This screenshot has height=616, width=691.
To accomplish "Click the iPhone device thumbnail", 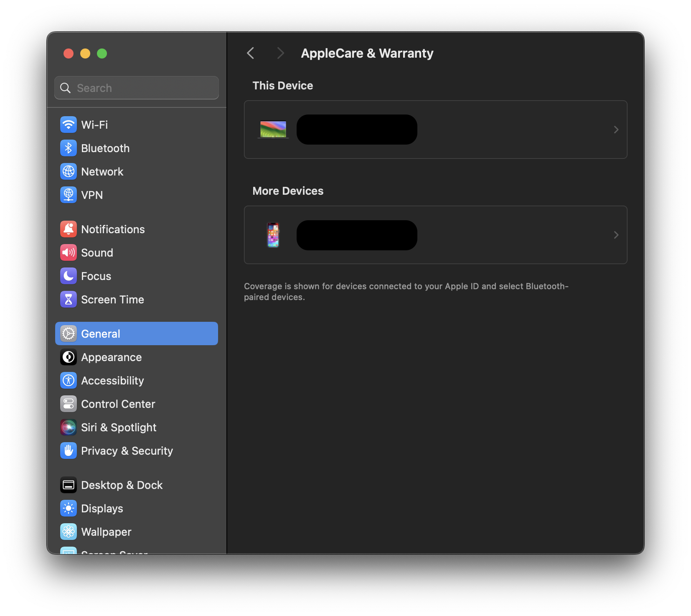I will click(x=273, y=235).
